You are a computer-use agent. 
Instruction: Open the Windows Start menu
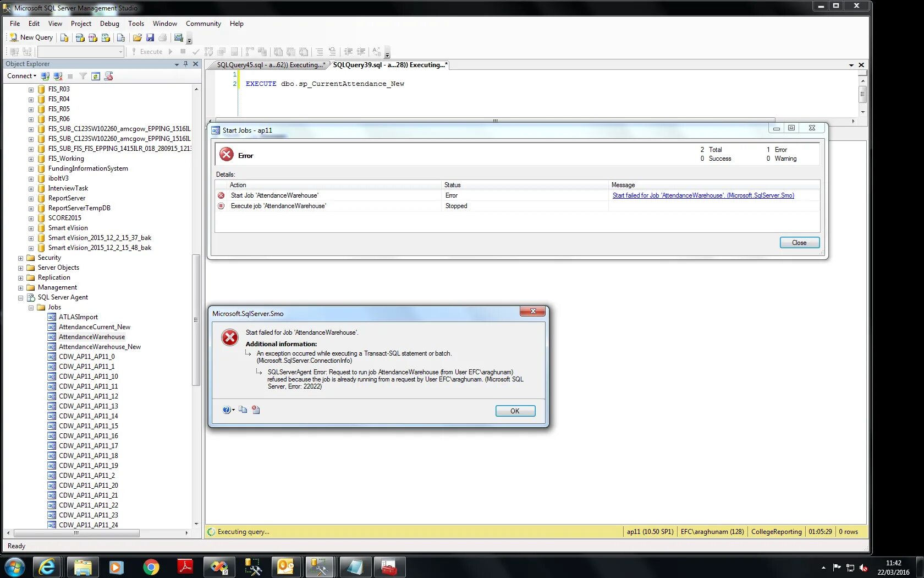14,567
